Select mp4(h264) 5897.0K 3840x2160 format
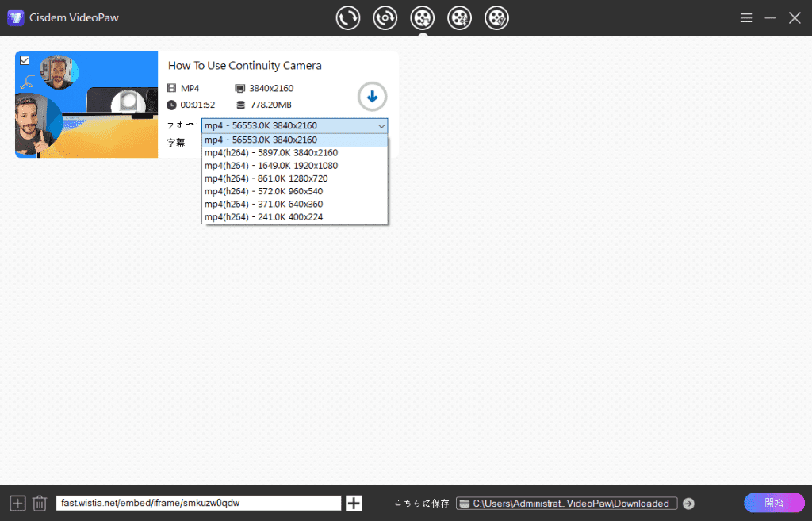The height and width of the screenshot is (521, 812). point(270,153)
